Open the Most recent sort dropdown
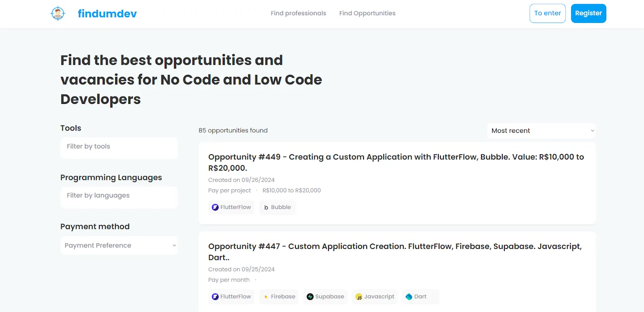Screen dimensions: 644x312 pos(541,130)
